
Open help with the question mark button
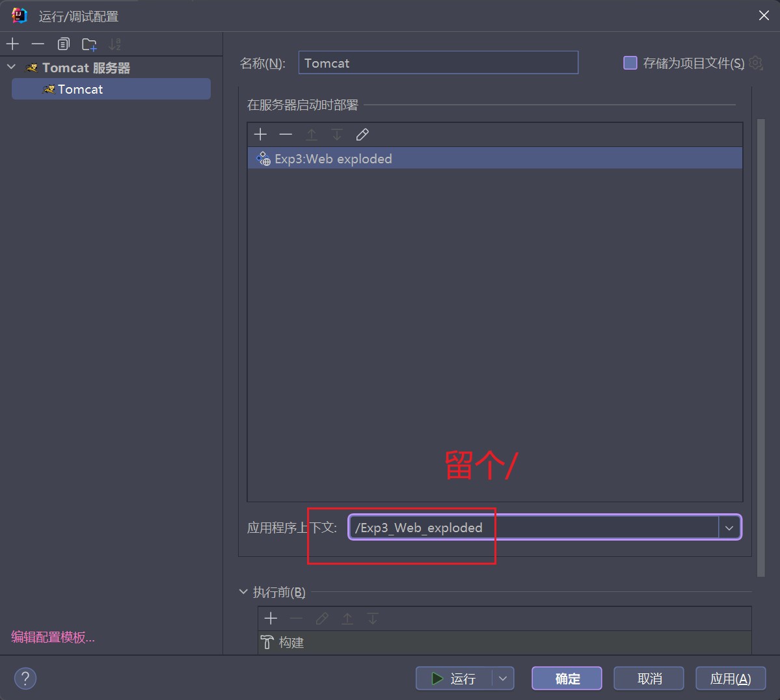[25, 678]
